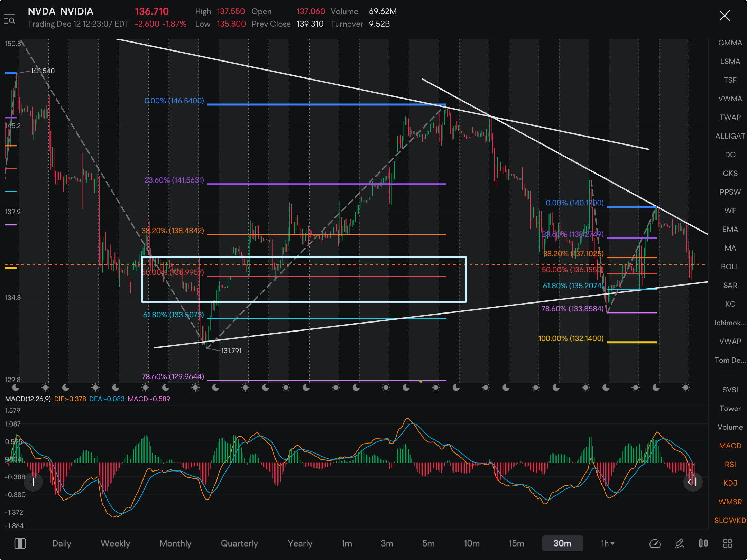Select the MACD sub-indicator
The image size is (747, 560).
(730, 446)
